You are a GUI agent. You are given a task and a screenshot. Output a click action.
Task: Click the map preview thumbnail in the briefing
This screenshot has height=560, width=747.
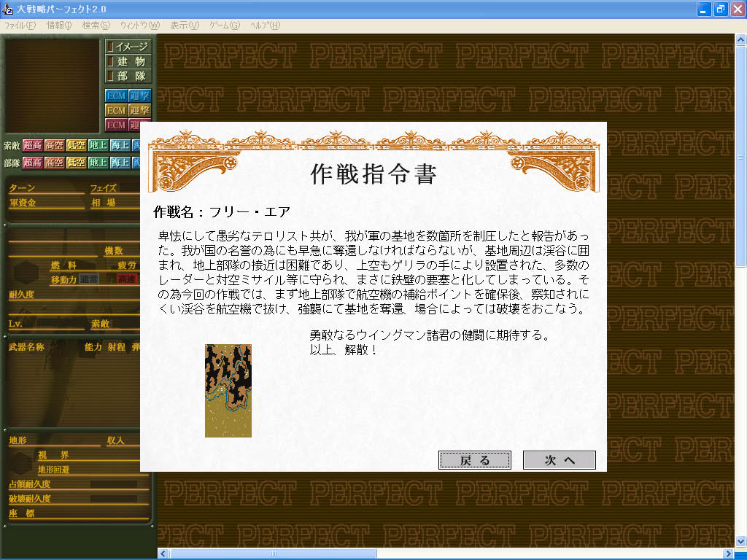point(228,391)
